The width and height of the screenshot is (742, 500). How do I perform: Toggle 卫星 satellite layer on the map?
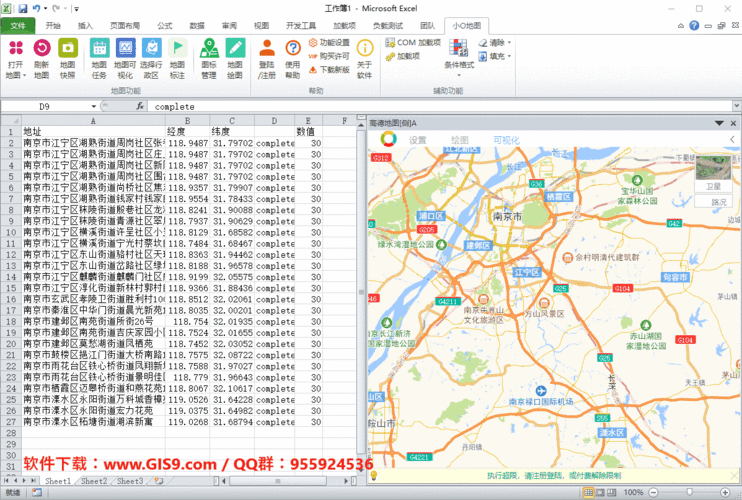(x=713, y=173)
